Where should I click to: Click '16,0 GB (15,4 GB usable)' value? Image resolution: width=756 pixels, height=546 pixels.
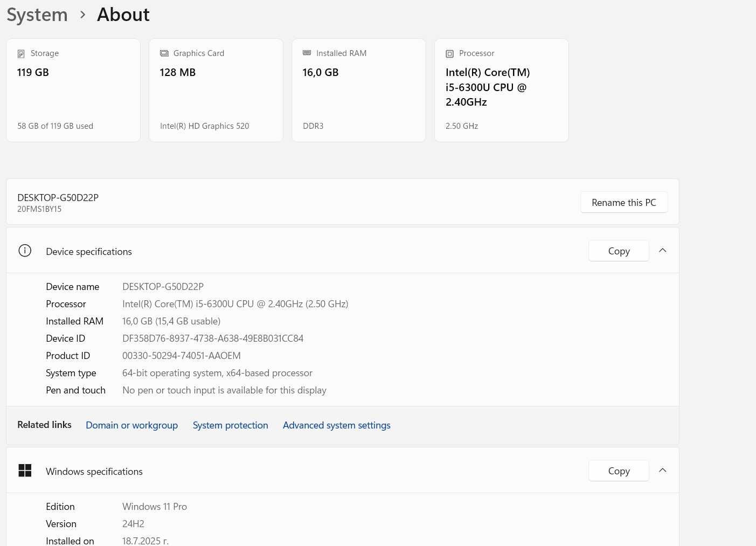click(x=171, y=321)
